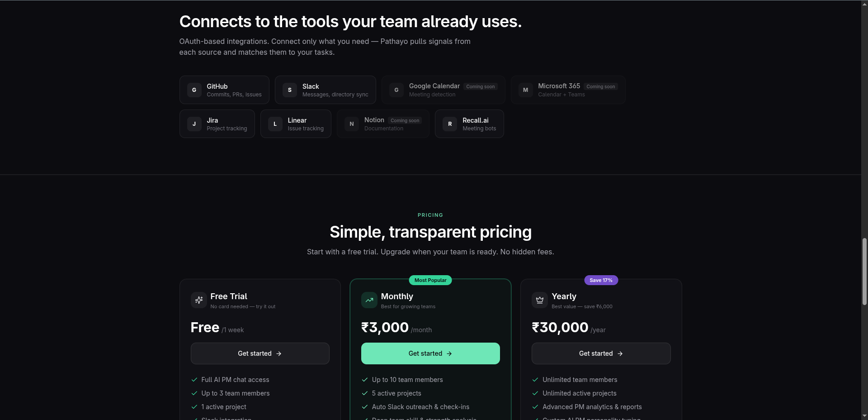
Task: Click the Jira integration J icon
Action: (x=194, y=124)
